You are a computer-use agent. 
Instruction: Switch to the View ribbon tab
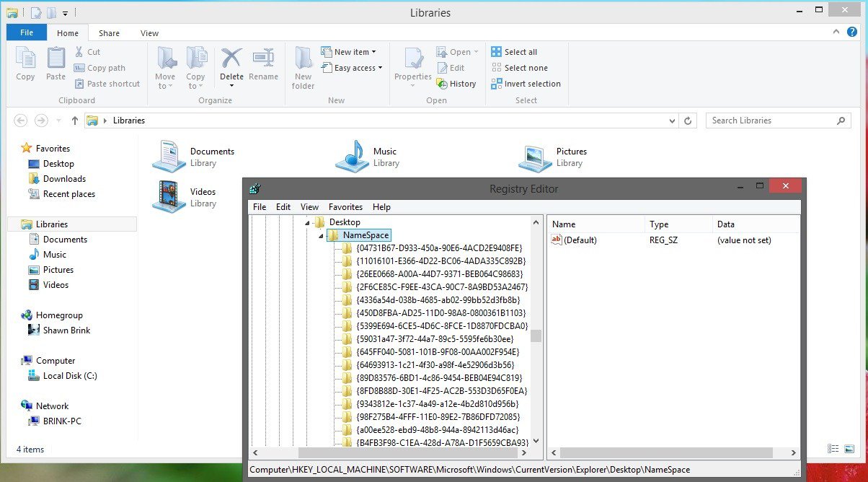coord(149,33)
